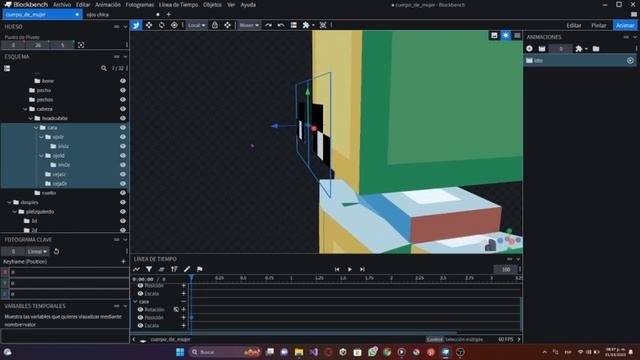Viewport: 640px width, 360px height.
Task: Open the Windows Start menu
Action: coord(180,352)
